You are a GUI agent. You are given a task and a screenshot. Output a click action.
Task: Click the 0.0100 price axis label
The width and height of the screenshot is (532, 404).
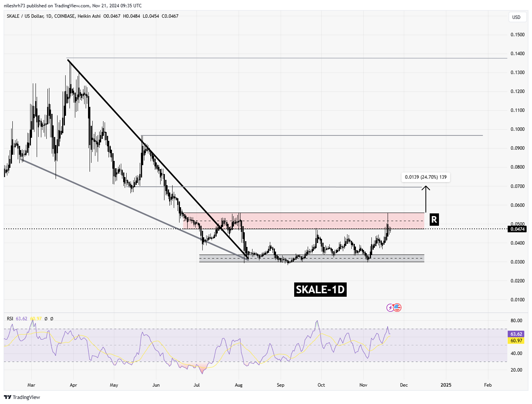(517, 300)
